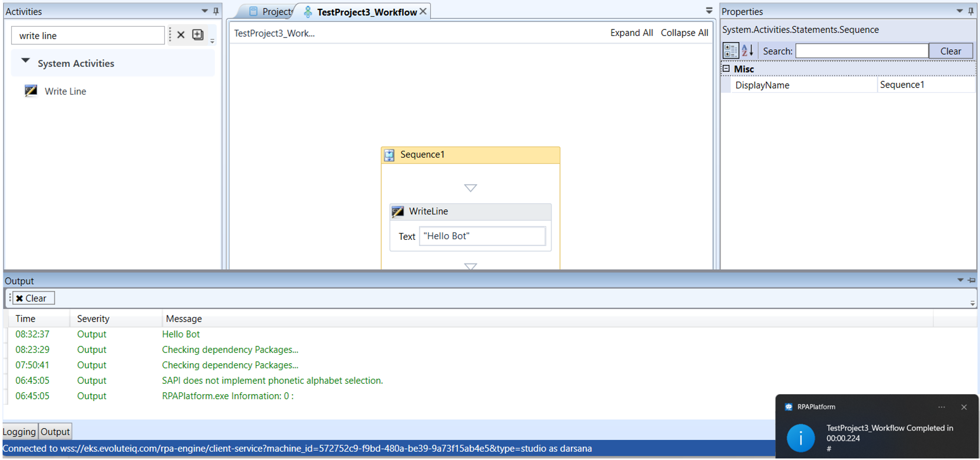Click the Clear button in Output toolbar
This screenshot has height=460, width=980.
pos(33,298)
